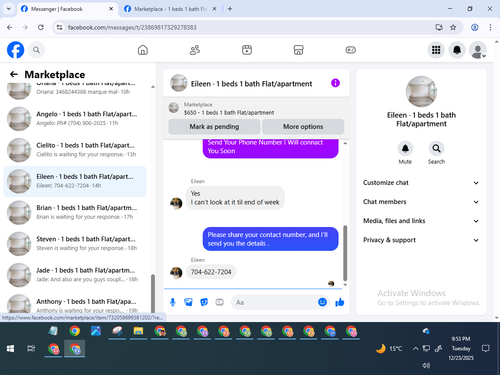The height and width of the screenshot is (375, 500).
Task: Open the Facebook logo home link
Action: tap(15, 50)
